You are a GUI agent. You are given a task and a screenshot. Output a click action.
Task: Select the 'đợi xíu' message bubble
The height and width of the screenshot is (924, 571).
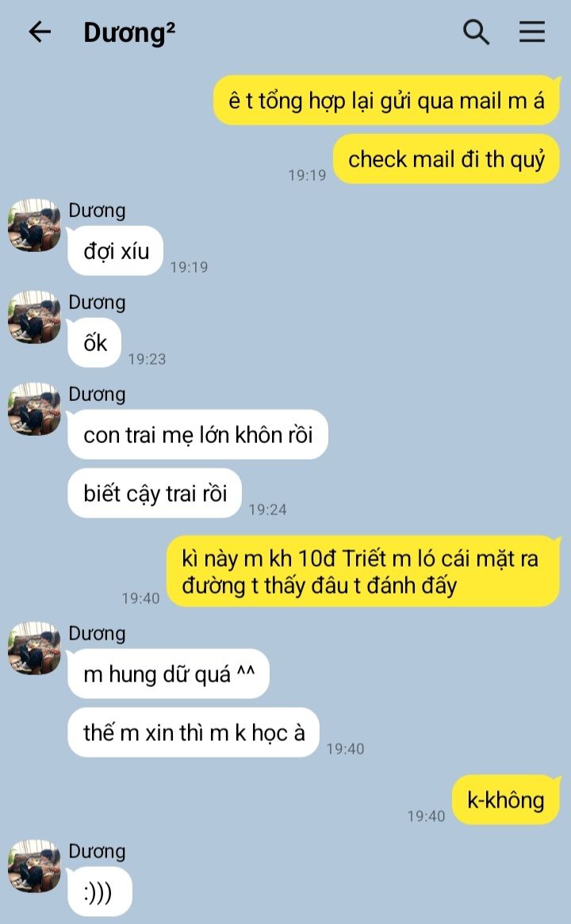click(116, 251)
